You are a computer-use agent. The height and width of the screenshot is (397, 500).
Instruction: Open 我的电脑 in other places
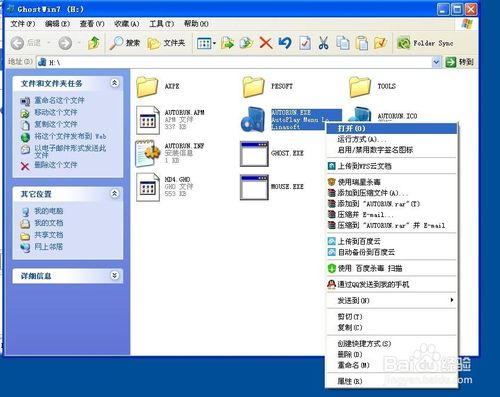[49, 211]
